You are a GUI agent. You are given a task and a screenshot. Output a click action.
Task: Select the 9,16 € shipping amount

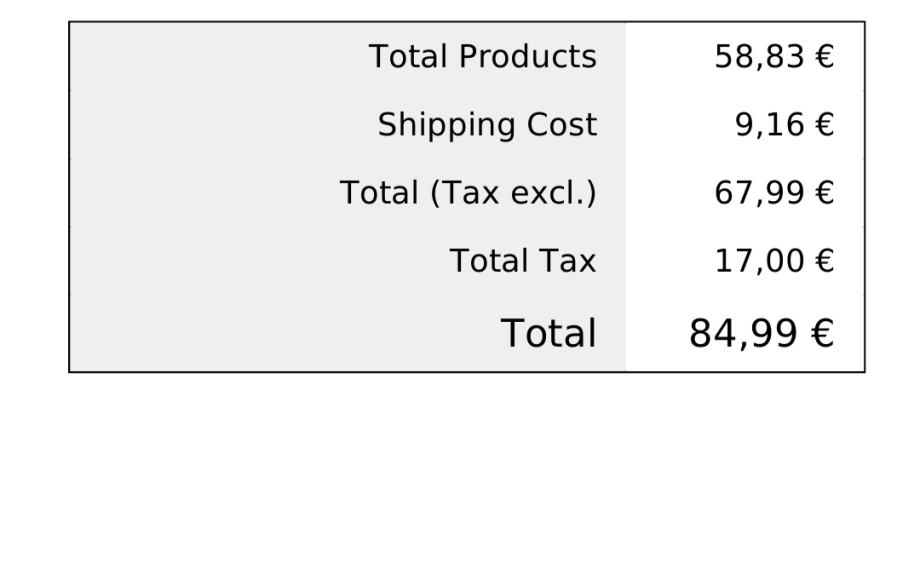pos(783,125)
